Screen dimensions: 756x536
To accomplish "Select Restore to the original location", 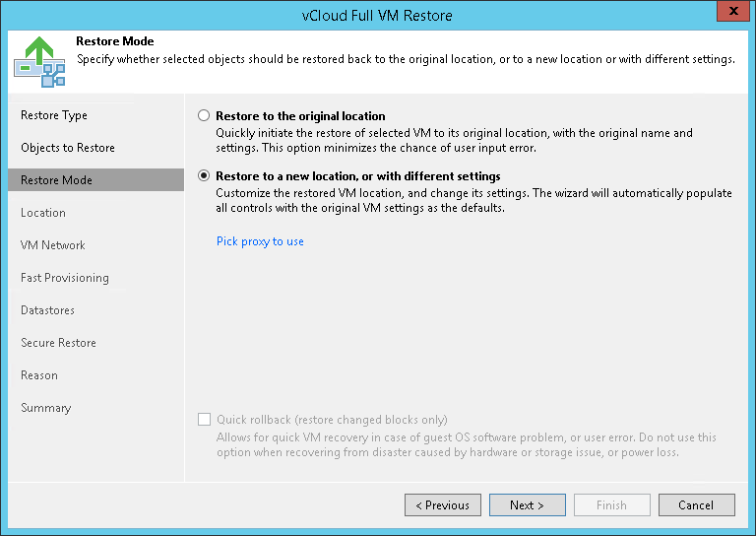I will coord(204,115).
